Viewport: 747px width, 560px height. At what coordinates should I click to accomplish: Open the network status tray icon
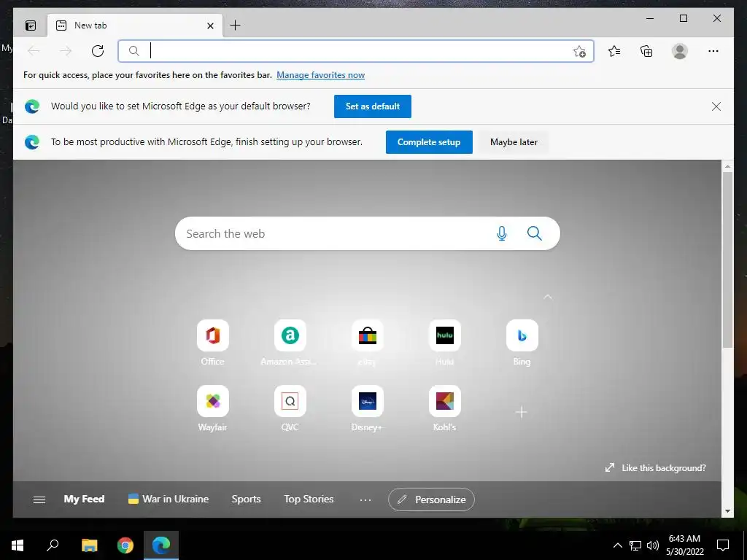click(x=635, y=545)
